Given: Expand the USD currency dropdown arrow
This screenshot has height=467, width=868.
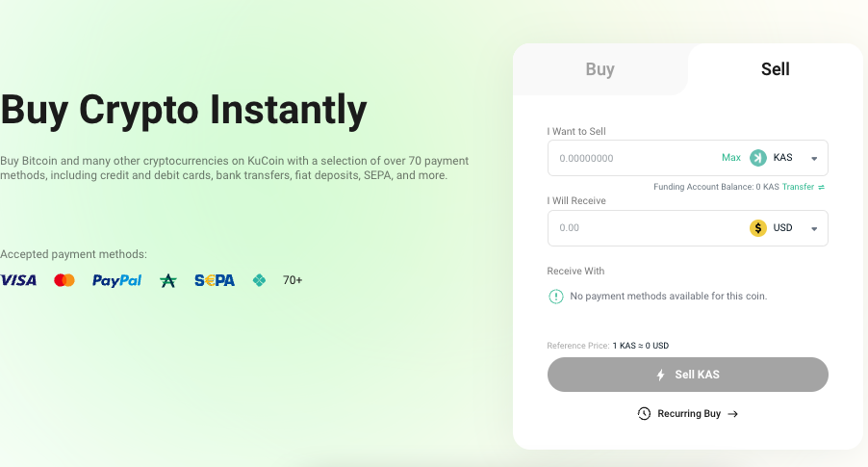Looking at the screenshot, I should click(814, 228).
